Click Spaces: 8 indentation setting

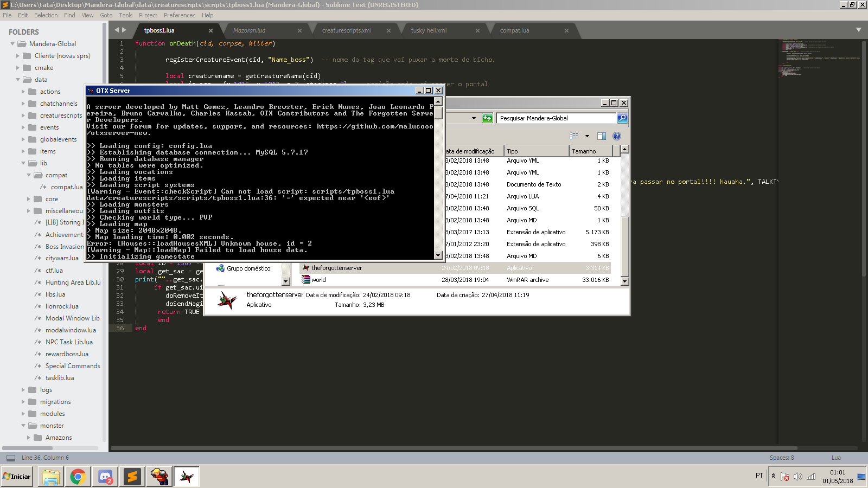pos(781,458)
